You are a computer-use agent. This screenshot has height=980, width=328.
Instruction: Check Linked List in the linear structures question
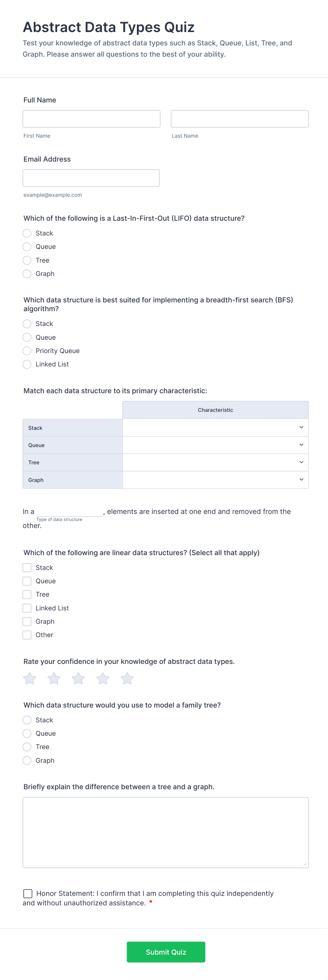(x=27, y=608)
